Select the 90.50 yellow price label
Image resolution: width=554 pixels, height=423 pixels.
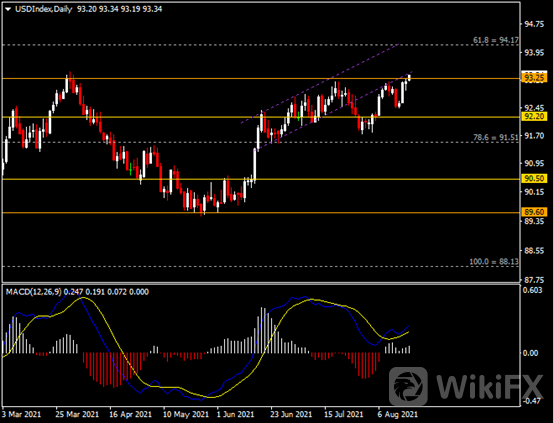[x=534, y=179]
